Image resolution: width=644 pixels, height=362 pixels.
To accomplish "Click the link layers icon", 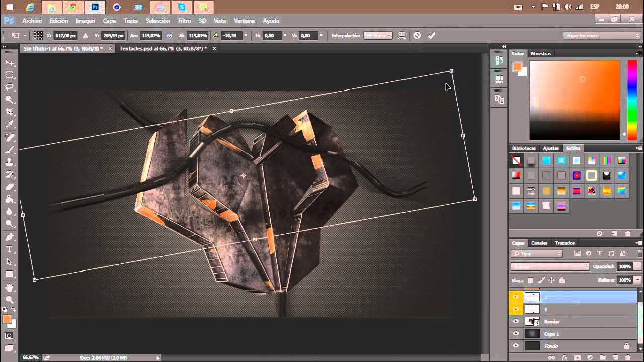I will [x=551, y=358].
